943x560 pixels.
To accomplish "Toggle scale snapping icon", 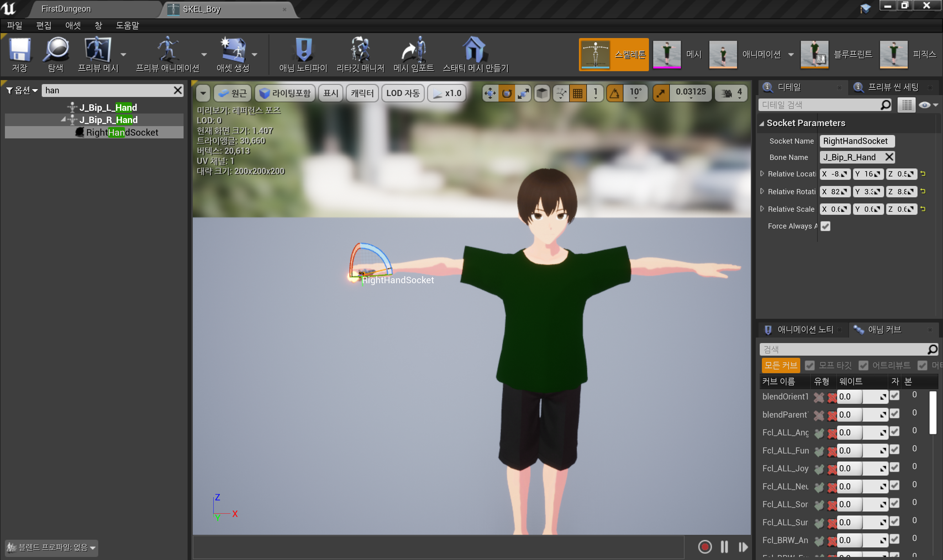I will click(x=661, y=93).
